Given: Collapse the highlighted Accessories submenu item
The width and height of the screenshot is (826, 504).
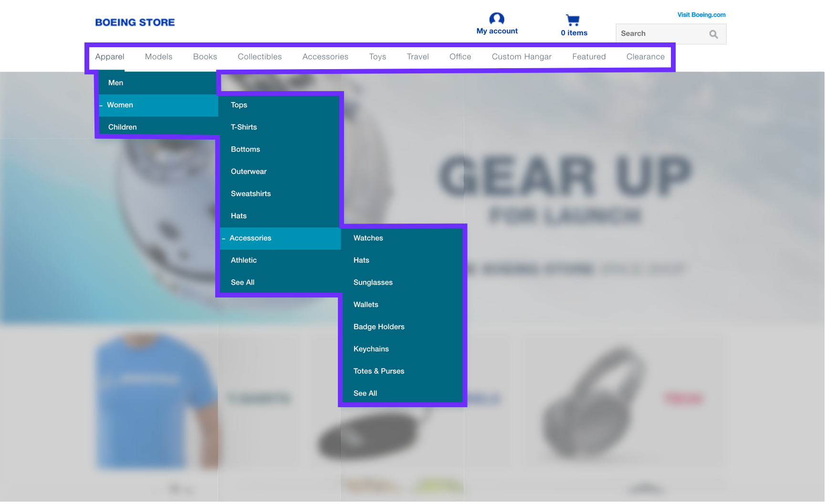Looking at the screenshot, I should tap(281, 238).
